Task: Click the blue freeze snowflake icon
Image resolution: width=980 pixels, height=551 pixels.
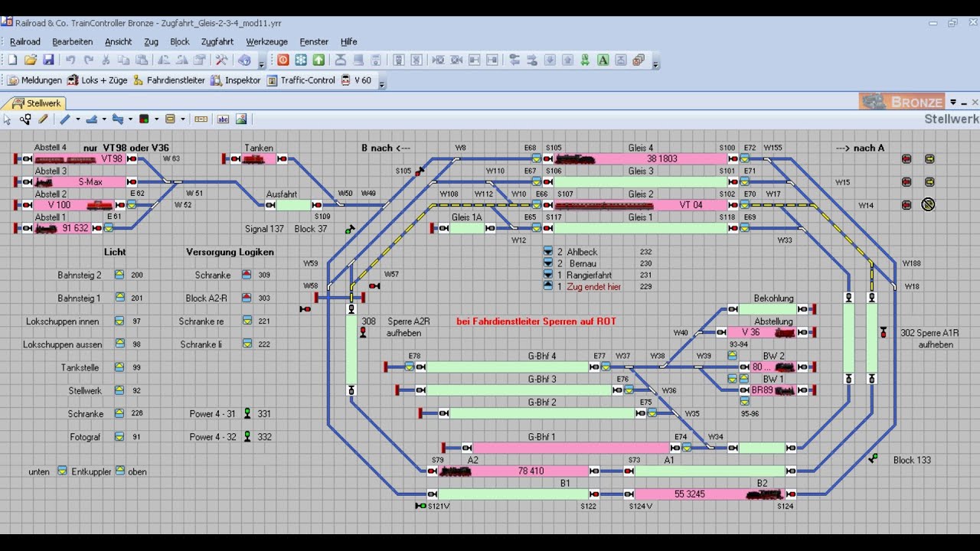Action: coord(301,60)
